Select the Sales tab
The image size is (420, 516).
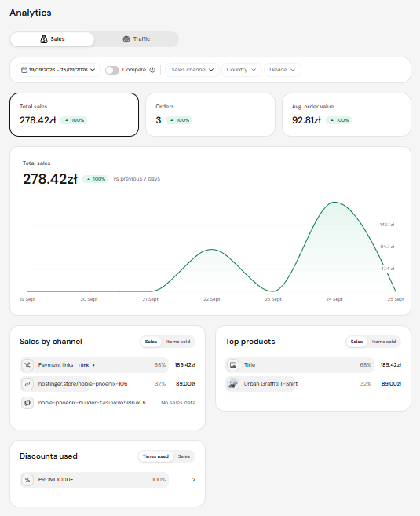pyautogui.click(x=53, y=39)
